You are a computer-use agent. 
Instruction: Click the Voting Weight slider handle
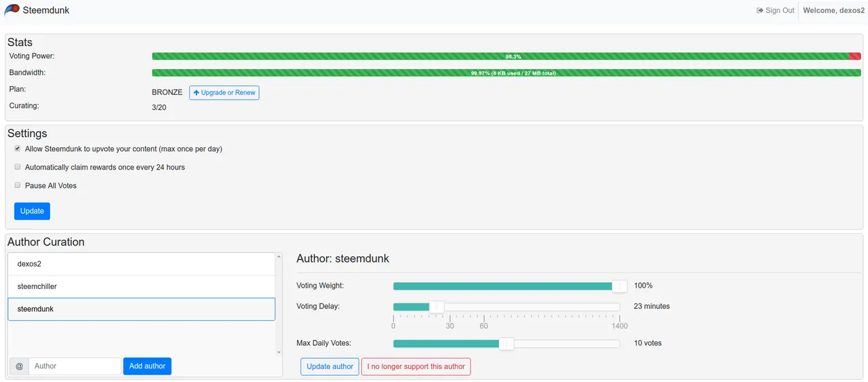coord(619,286)
